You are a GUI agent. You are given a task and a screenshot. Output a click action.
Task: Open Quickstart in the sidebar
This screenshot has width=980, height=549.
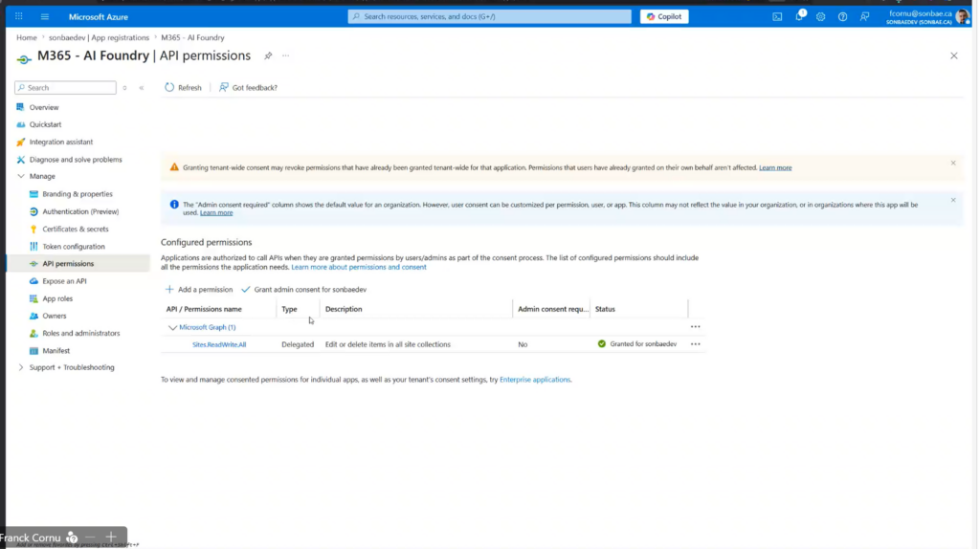(x=45, y=124)
